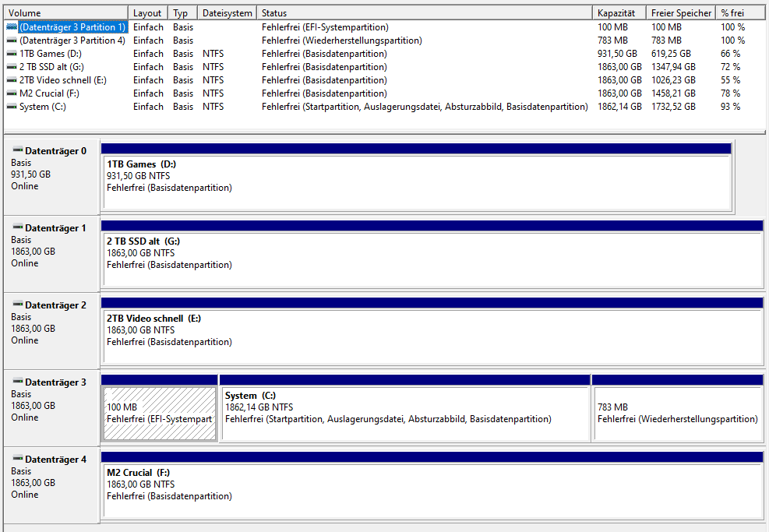The height and width of the screenshot is (532, 769).
Task: Sort list by Freier Speicher column header
Action: [x=681, y=12]
